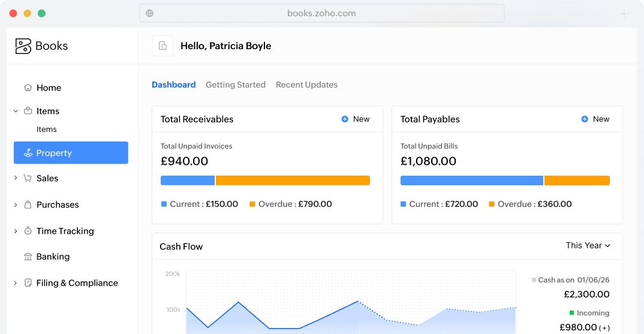Open the Getting Started tab
644x334 pixels.
(x=236, y=85)
